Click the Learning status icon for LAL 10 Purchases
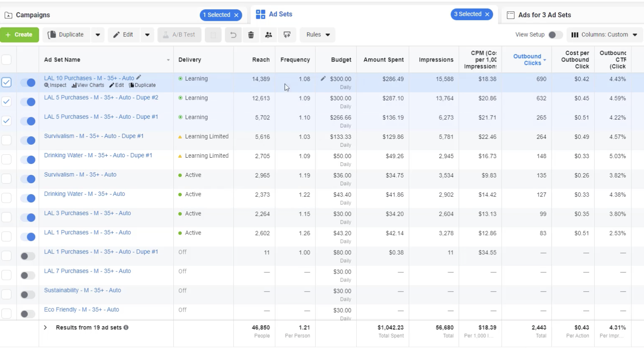 (x=180, y=79)
